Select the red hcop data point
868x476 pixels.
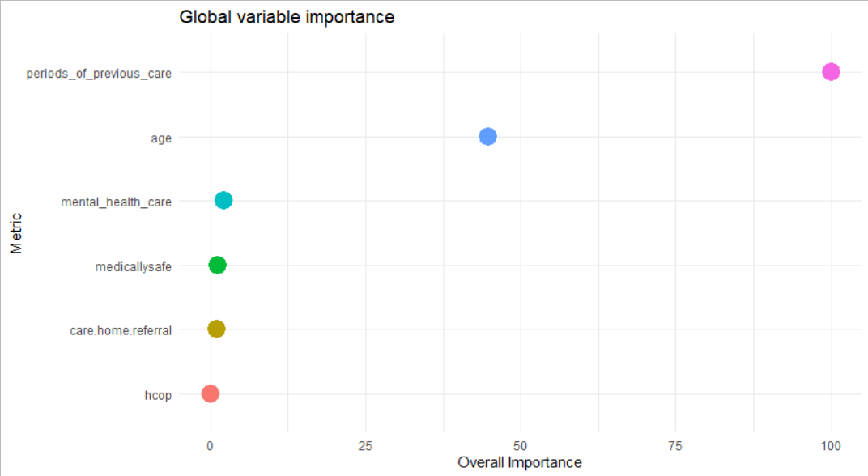point(211,393)
